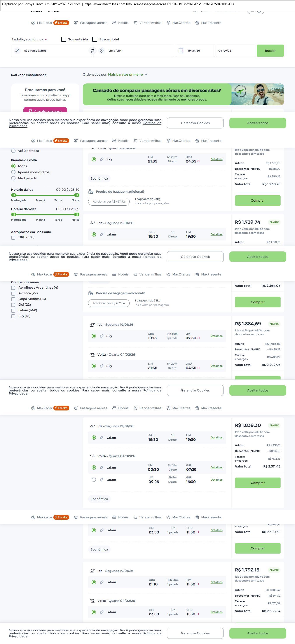Click the airplane icon in São Paulo field
The image size is (295, 644).
pyautogui.click(x=17, y=51)
